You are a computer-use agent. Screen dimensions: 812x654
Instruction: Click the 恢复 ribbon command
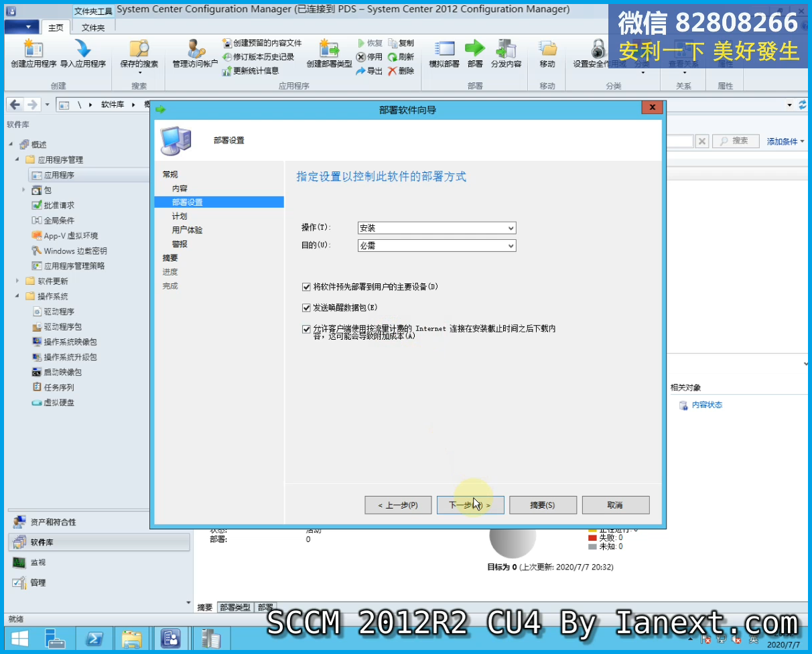tap(370, 43)
